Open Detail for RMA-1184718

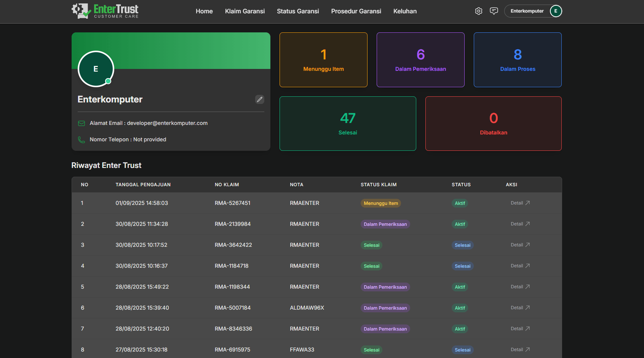coord(520,266)
